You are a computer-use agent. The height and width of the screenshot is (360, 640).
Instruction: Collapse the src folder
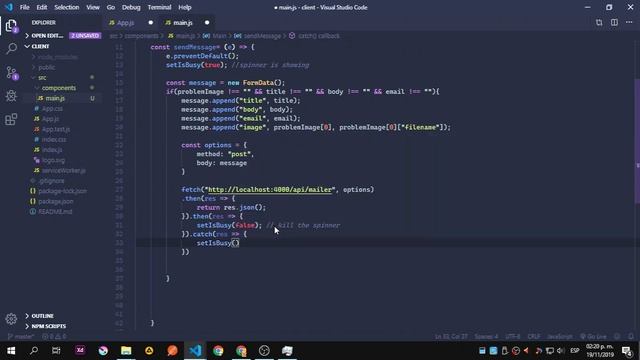click(42, 78)
